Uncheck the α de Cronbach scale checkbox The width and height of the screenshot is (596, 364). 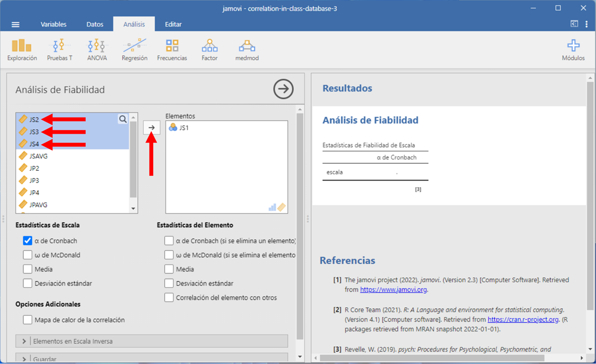click(x=27, y=241)
